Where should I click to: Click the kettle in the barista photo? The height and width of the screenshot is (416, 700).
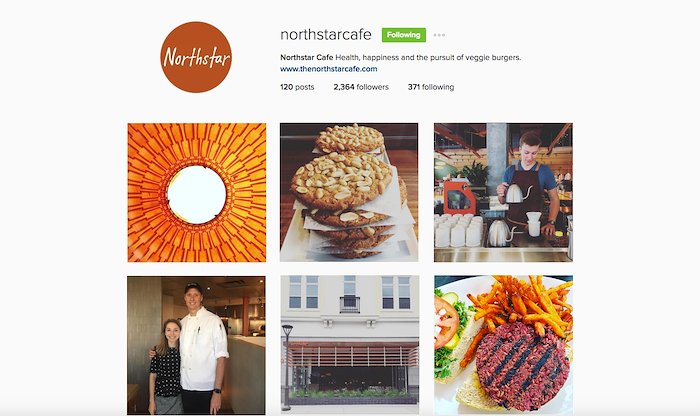(517, 193)
